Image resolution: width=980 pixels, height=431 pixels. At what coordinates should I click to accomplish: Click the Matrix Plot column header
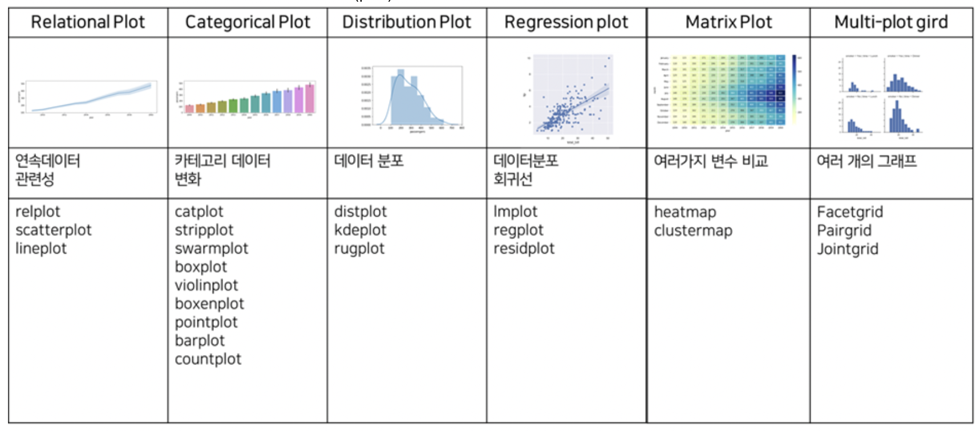pyautogui.click(x=728, y=22)
